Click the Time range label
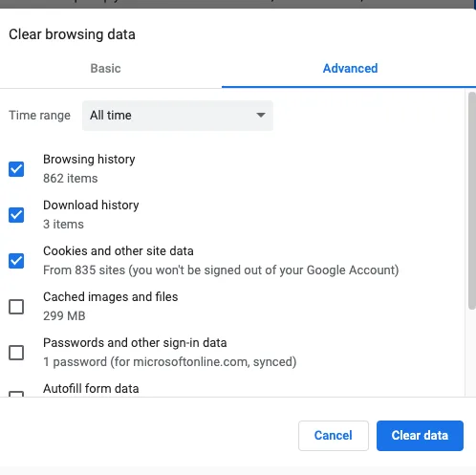 click(39, 116)
